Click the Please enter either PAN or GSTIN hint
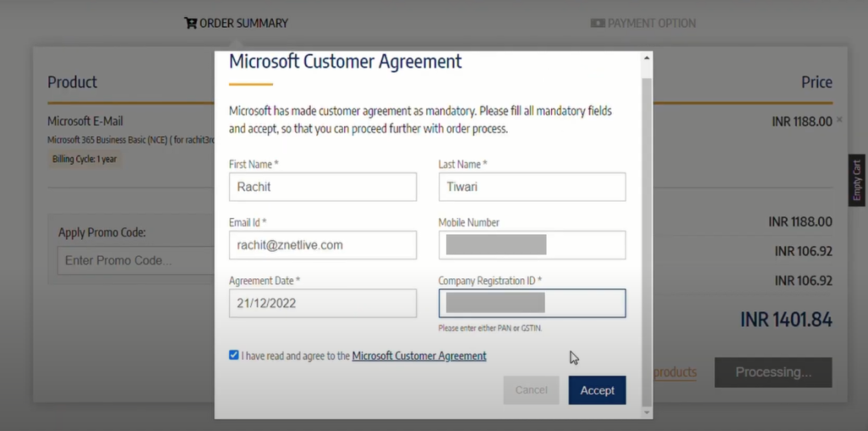 pyautogui.click(x=490, y=328)
